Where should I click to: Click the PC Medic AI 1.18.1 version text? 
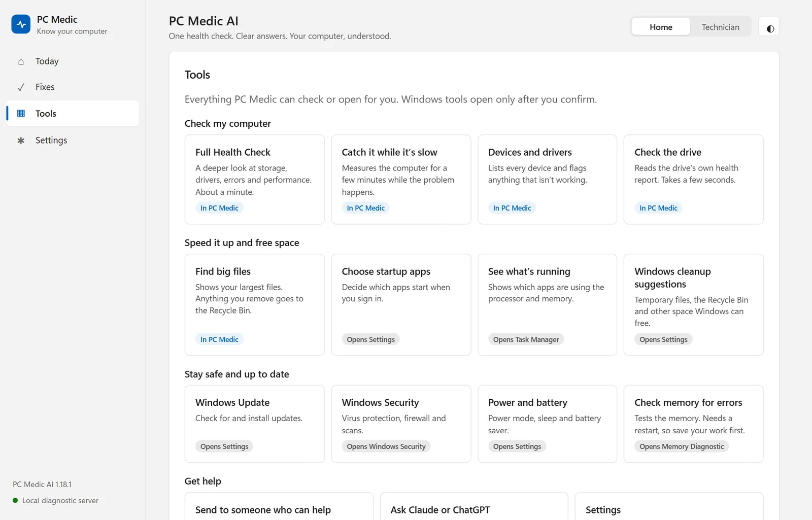42,484
